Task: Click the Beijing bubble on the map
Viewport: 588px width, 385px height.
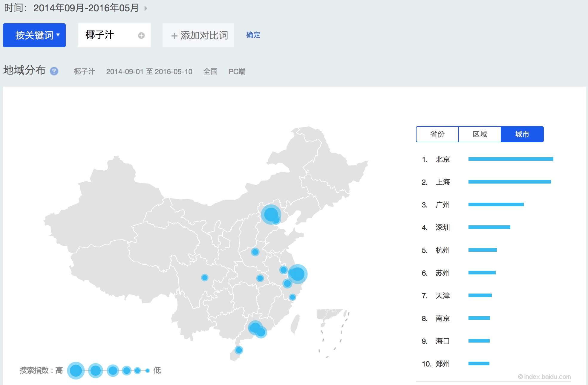Action: (271, 214)
